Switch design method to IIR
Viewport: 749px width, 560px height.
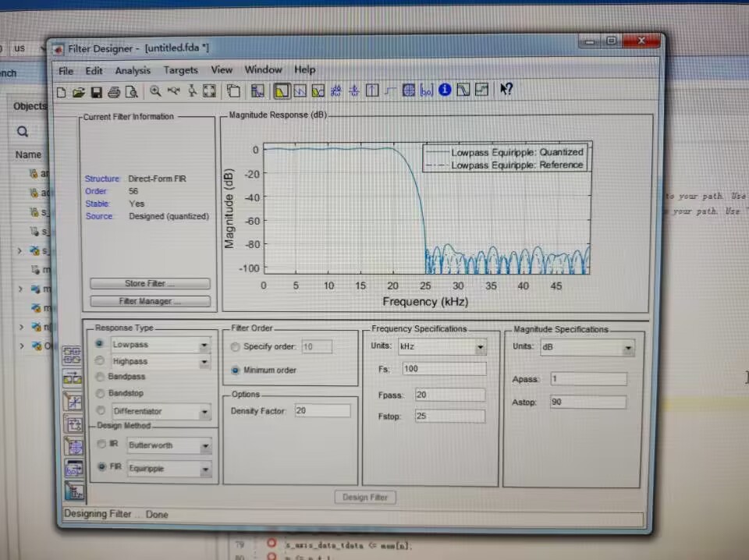101,445
